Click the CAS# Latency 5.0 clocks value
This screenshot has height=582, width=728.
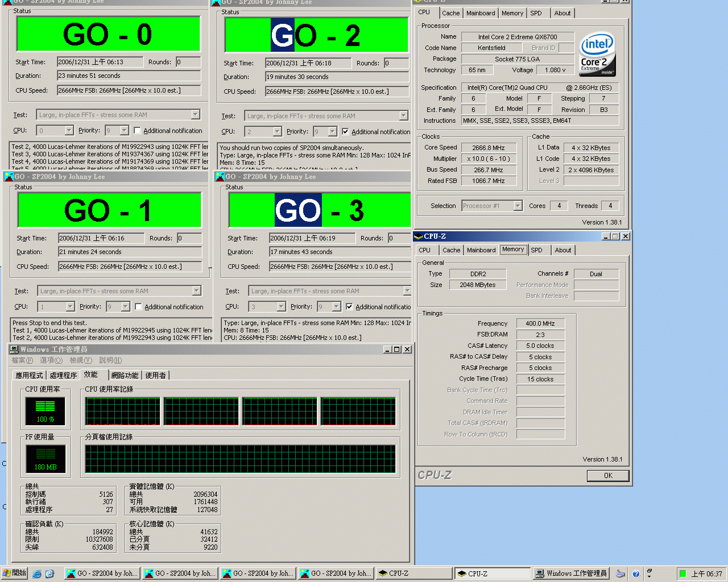tap(540, 346)
